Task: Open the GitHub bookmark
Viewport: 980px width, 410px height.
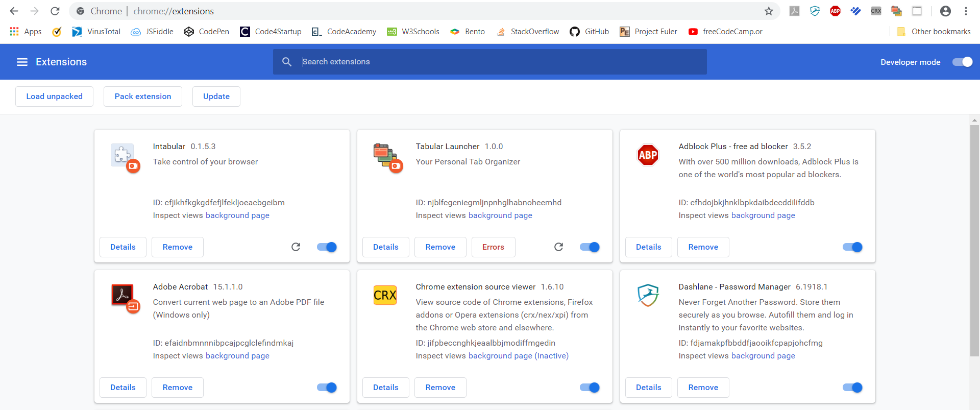Action: (590, 32)
